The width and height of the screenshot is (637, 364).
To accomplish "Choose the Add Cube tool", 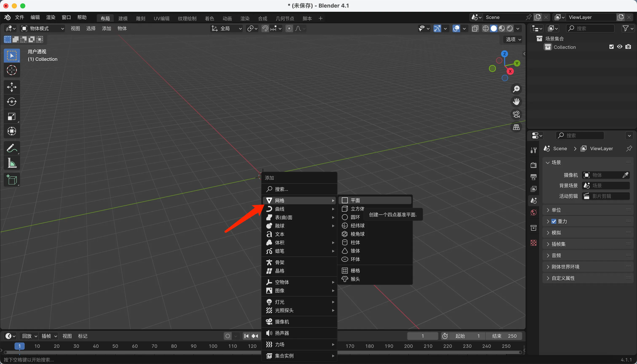I will [12, 180].
